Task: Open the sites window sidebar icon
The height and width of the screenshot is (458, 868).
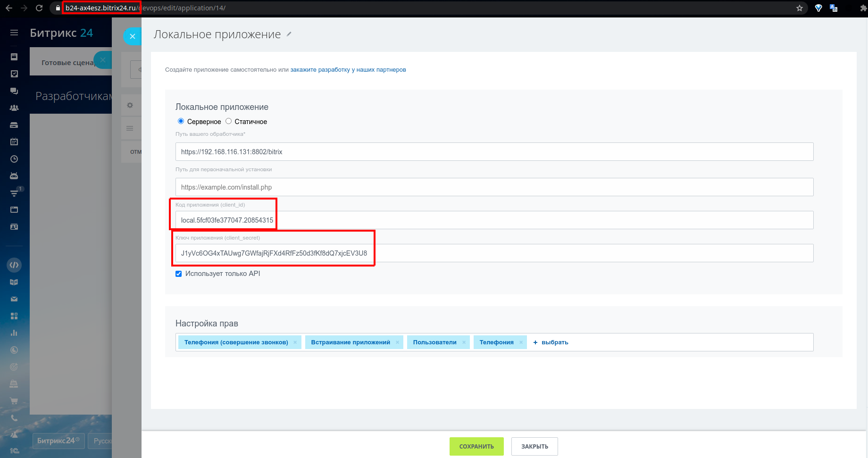Action: (x=14, y=209)
